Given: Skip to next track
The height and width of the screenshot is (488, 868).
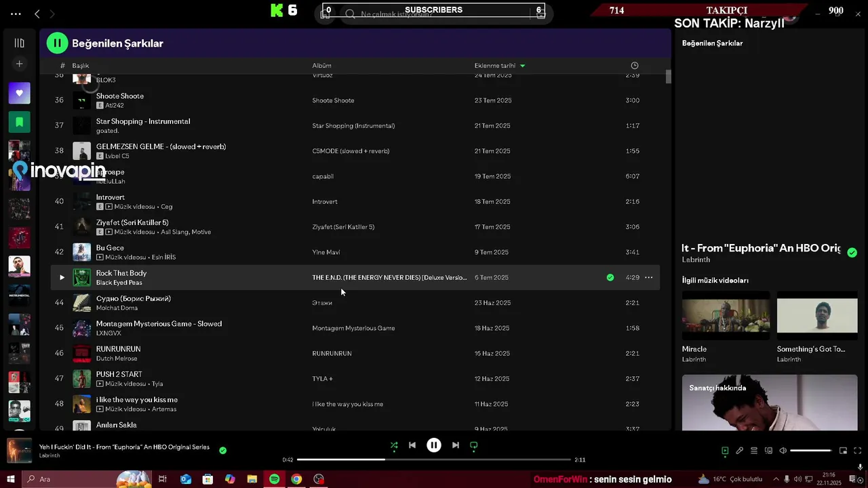Looking at the screenshot, I should 456,445.
